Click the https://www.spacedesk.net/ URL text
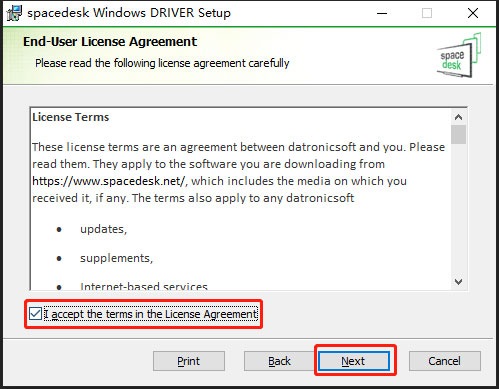This screenshot has width=499, height=389. tap(109, 181)
